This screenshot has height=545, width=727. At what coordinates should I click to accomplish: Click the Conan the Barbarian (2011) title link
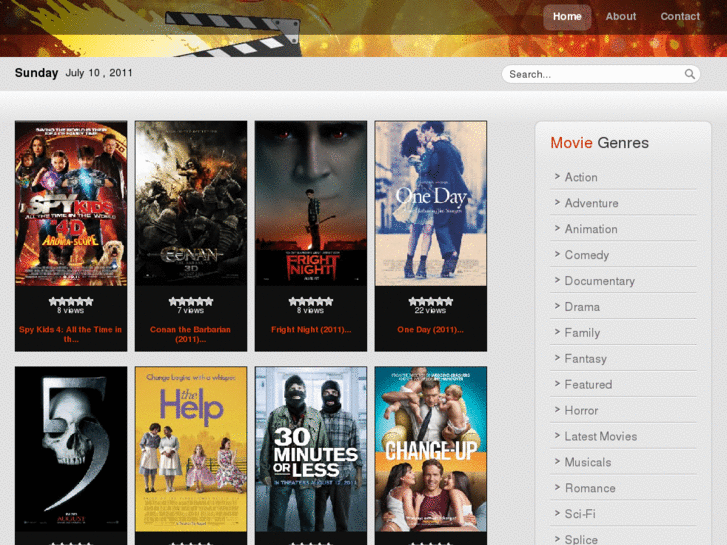click(x=191, y=334)
